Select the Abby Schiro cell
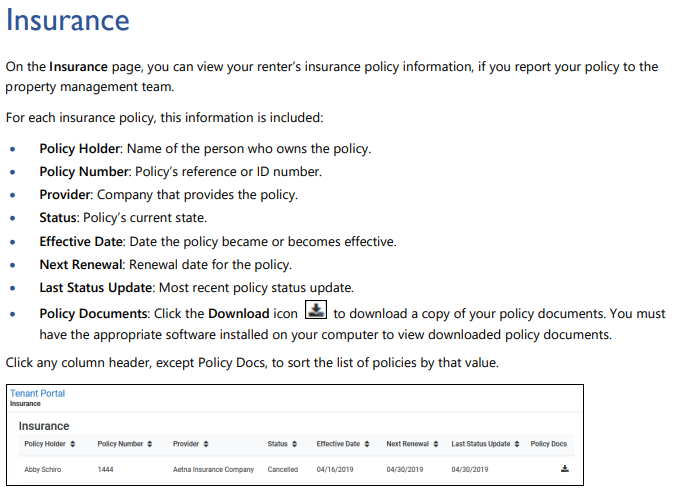698x497 pixels. pos(43,469)
